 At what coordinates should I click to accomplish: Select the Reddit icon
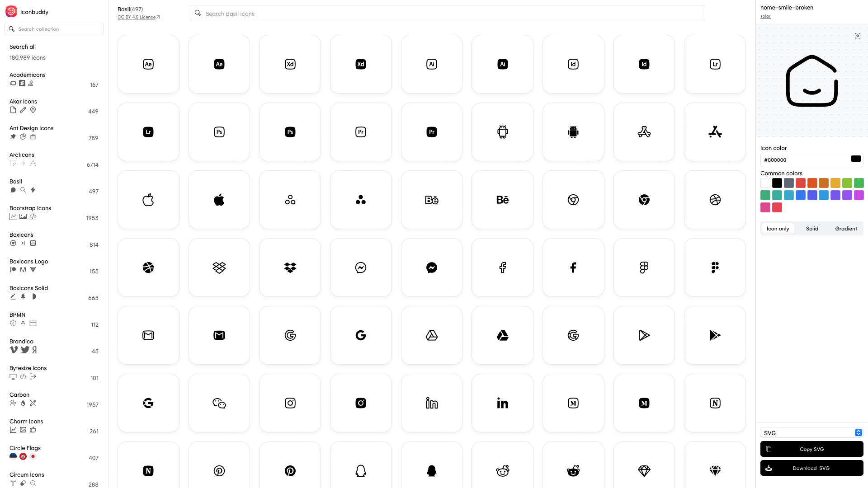coord(502,471)
